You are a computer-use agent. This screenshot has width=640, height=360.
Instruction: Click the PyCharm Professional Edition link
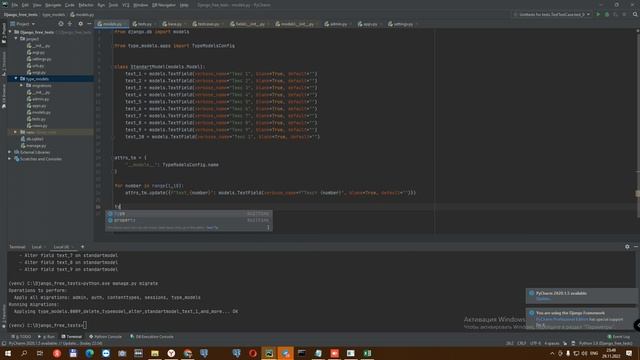[x=562, y=319]
